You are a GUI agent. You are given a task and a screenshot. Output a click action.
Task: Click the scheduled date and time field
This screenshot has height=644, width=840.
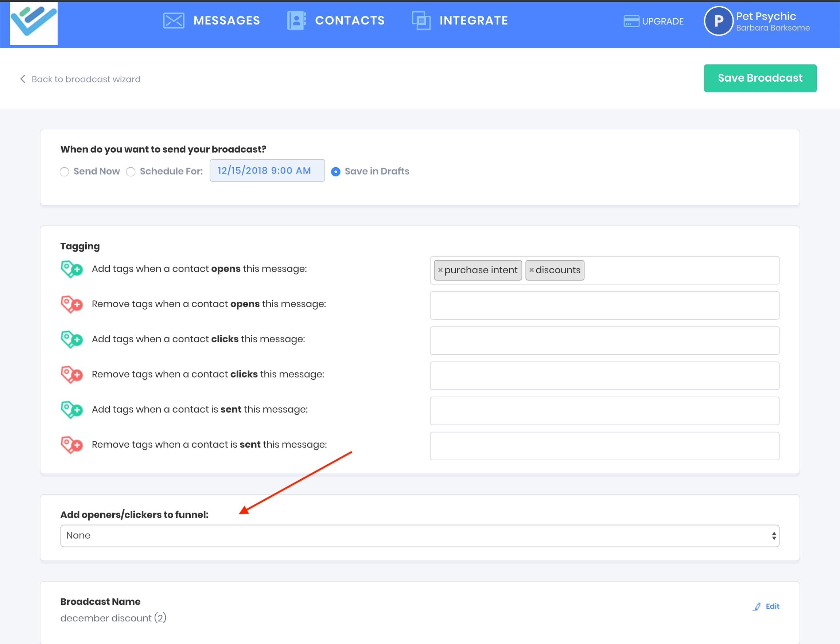(267, 171)
